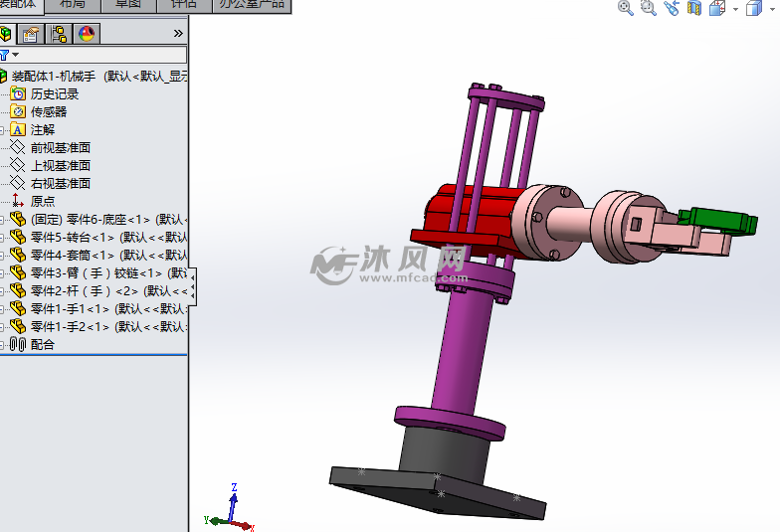The height and width of the screenshot is (532, 780).
Task: Click the 传感器 sensor icon
Action: [x=18, y=111]
